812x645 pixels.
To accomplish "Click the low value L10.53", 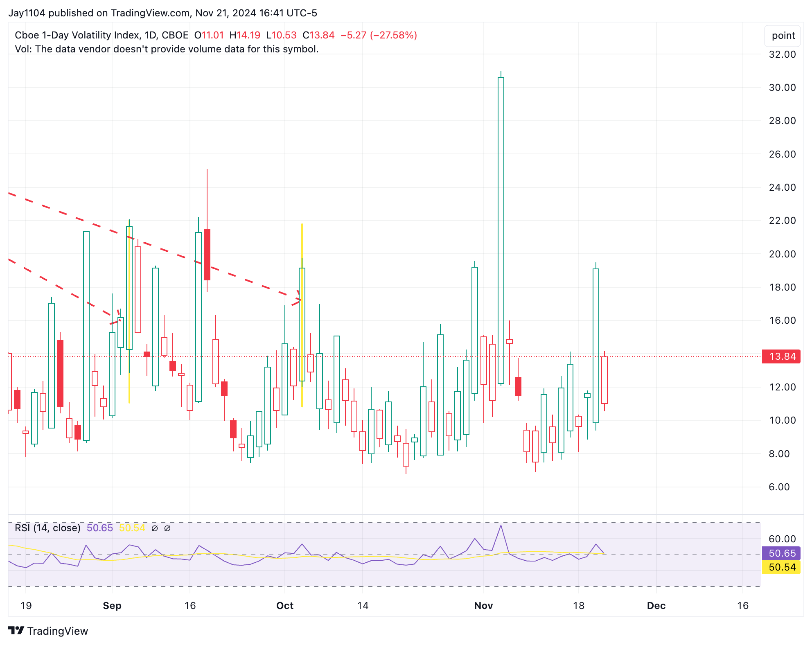I will click(x=281, y=35).
